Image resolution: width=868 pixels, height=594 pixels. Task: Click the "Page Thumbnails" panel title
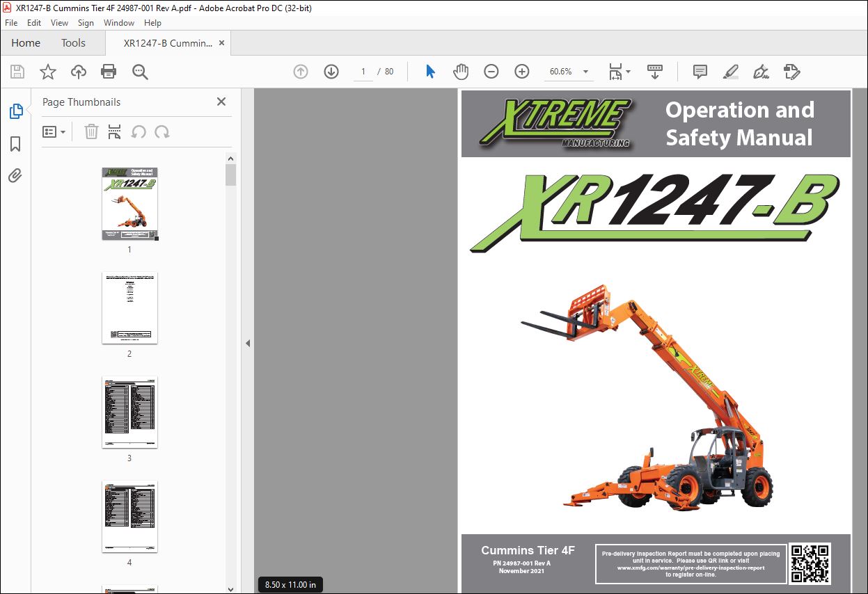[x=81, y=102]
